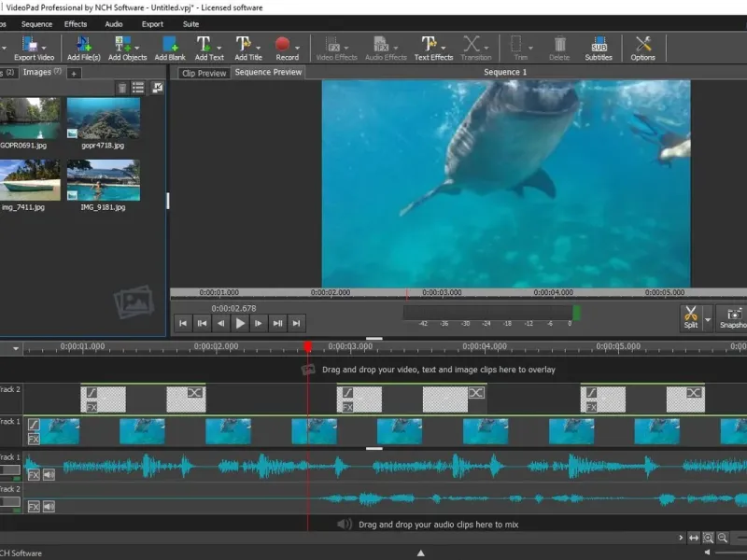This screenshot has width=747, height=560.
Task: Adjust Audio Track 2 volume slider
Action: pos(9,502)
